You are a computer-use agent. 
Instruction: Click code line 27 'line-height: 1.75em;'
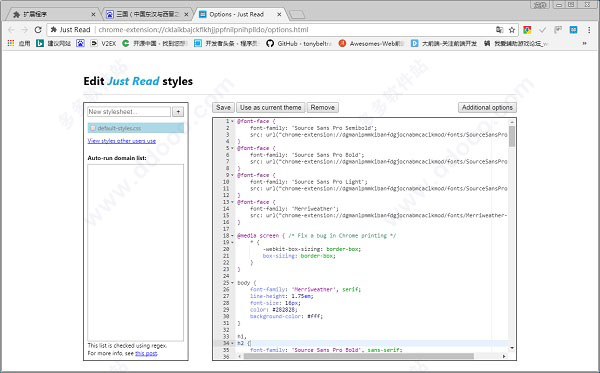coord(282,296)
